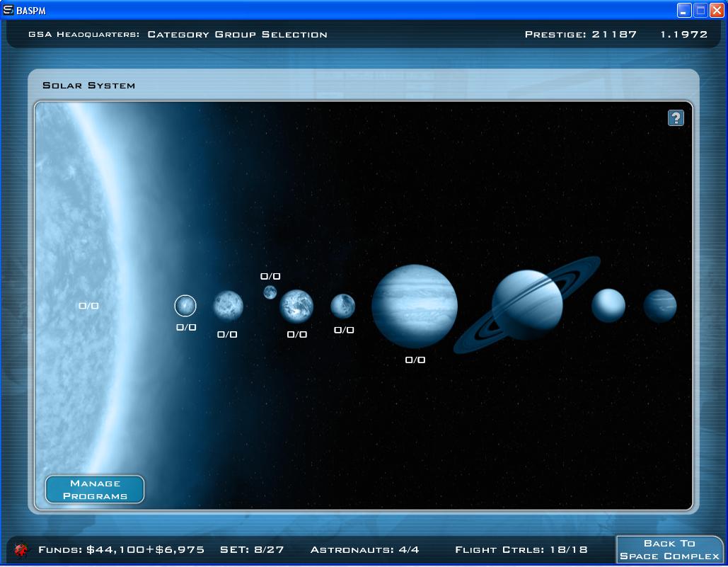Click the 0/0 counter above the Moon
Screen dimensions: 728x567
[270, 276]
